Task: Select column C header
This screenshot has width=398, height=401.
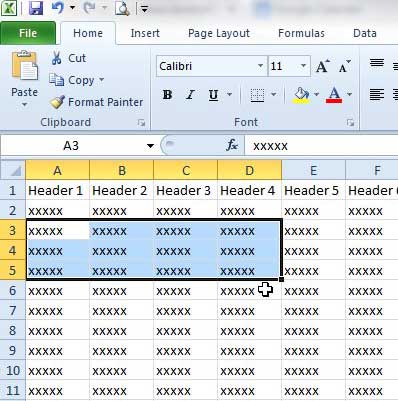Action: click(185, 170)
